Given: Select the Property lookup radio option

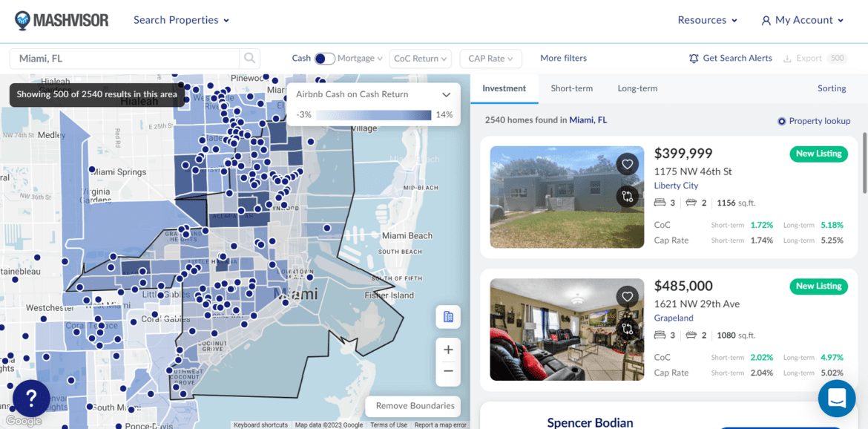Looking at the screenshot, I should point(782,121).
